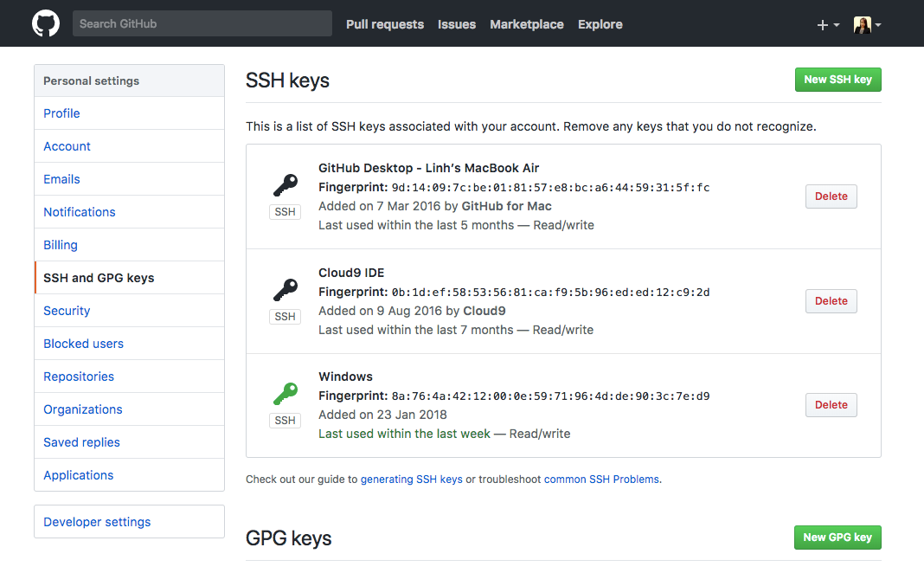The height and width of the screenshot is (573, 924).
Task: Open Saved replies in sidebar
Action: [129, 442]
